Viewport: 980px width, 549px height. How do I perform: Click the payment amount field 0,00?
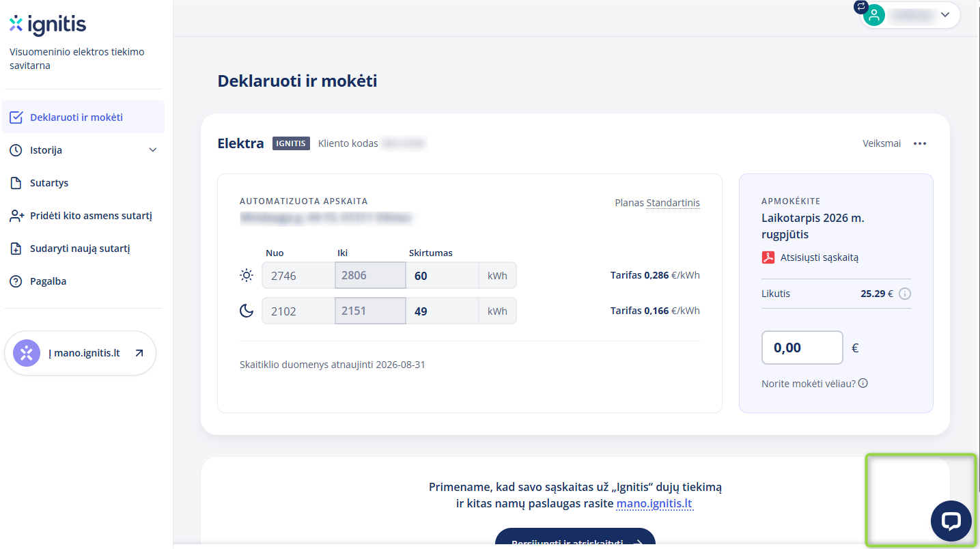(x=802, y=348)
